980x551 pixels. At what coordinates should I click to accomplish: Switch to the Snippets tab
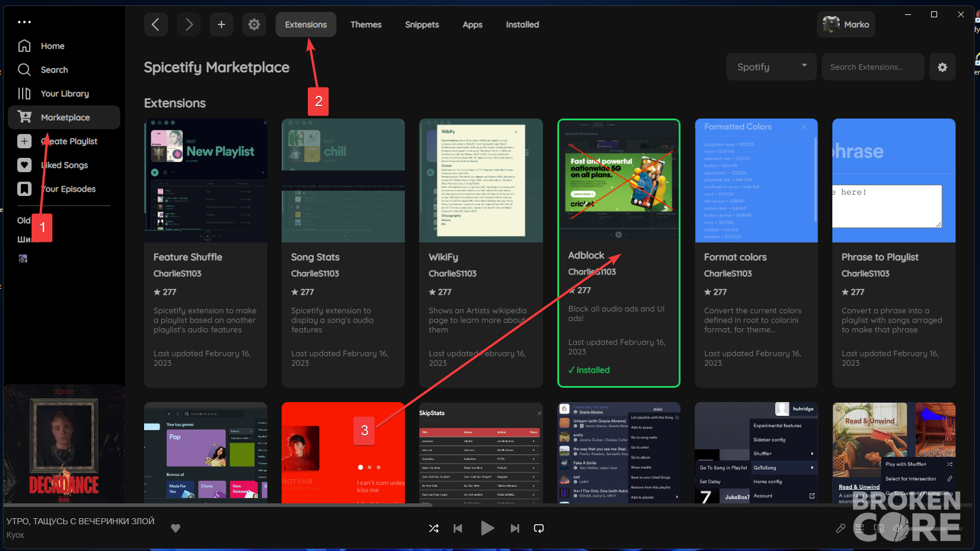coord(422,24)
